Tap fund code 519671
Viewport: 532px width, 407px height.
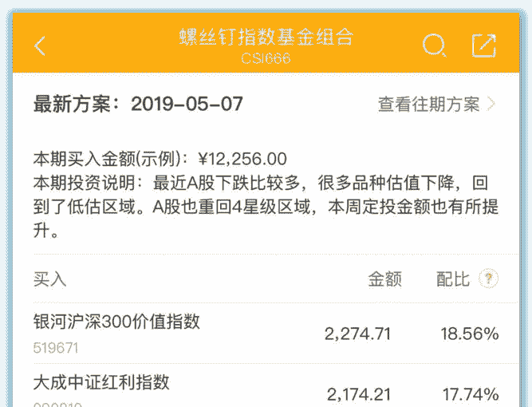tap(56, 348)
